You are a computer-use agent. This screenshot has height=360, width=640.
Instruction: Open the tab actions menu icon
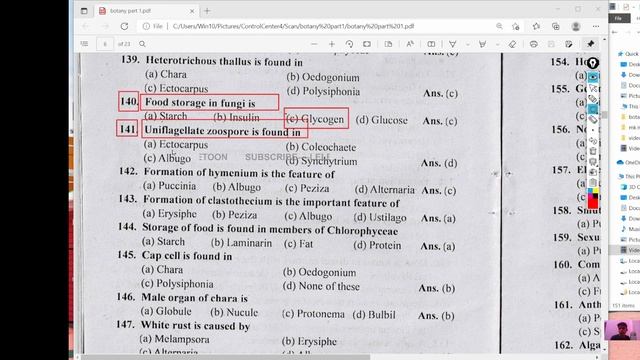pyautogui.click(x=84, y=11)
